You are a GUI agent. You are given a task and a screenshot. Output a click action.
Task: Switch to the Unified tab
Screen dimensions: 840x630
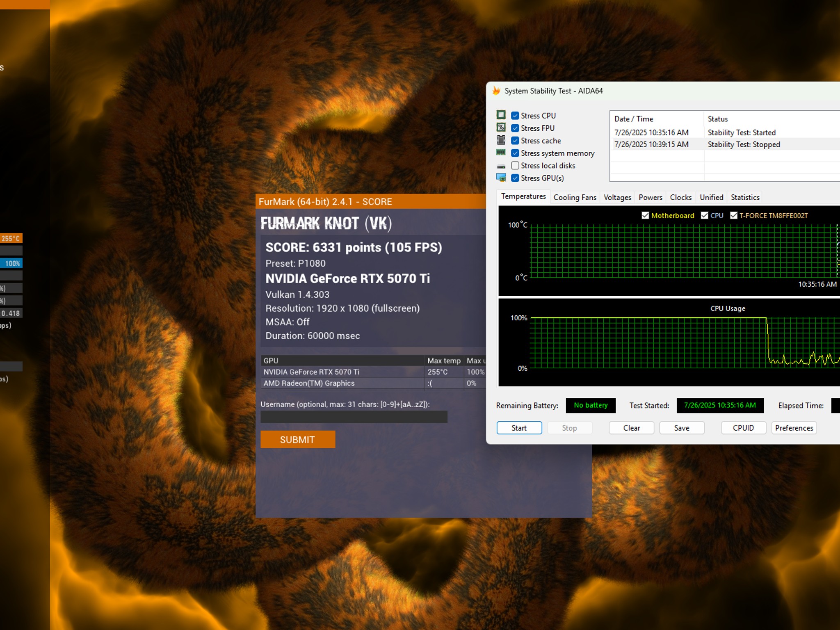click(712, 197)
